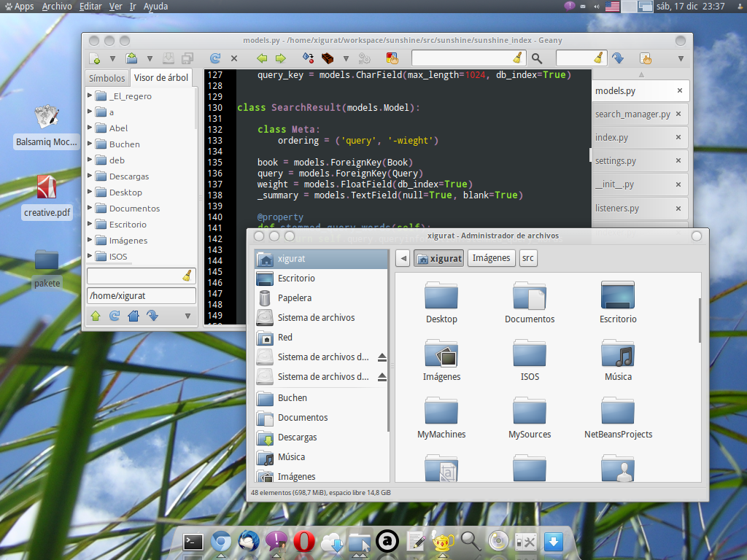
Task: Open the color chooser in Geany toolbar
Action: 392,58
